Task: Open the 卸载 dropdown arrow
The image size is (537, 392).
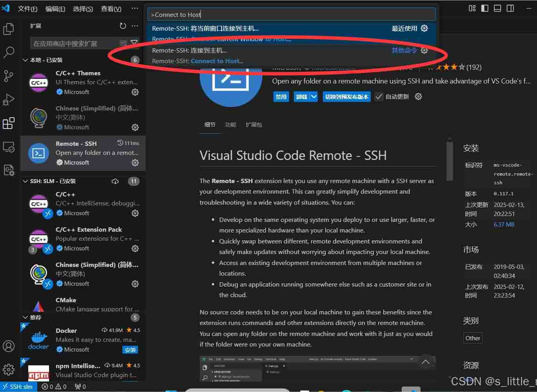Action: click(x=314, y=97)
